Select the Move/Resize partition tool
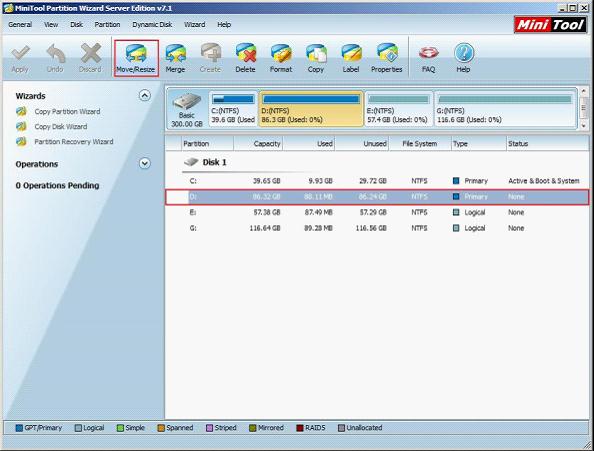 coord(136,58)
